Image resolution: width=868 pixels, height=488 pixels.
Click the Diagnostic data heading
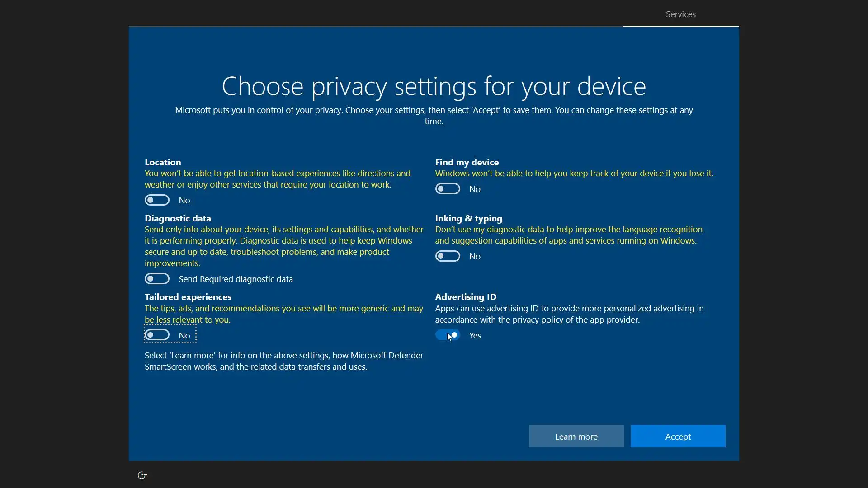(x=178, y=218)
